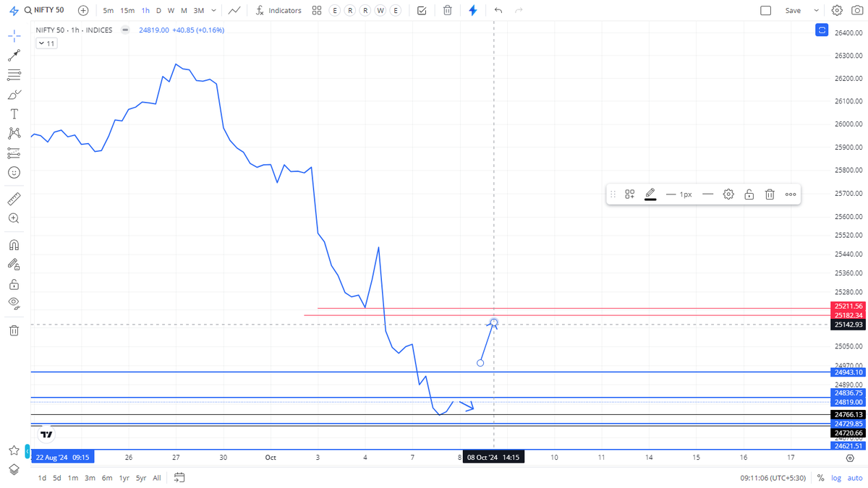
Task: Toggle stay in drawing mode
Action: [x=14, y=265]
